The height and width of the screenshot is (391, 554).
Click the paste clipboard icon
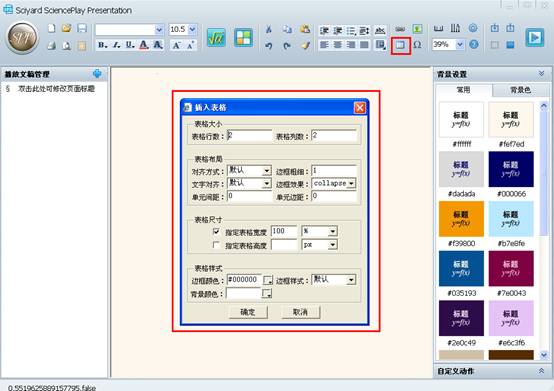(305, 29)
